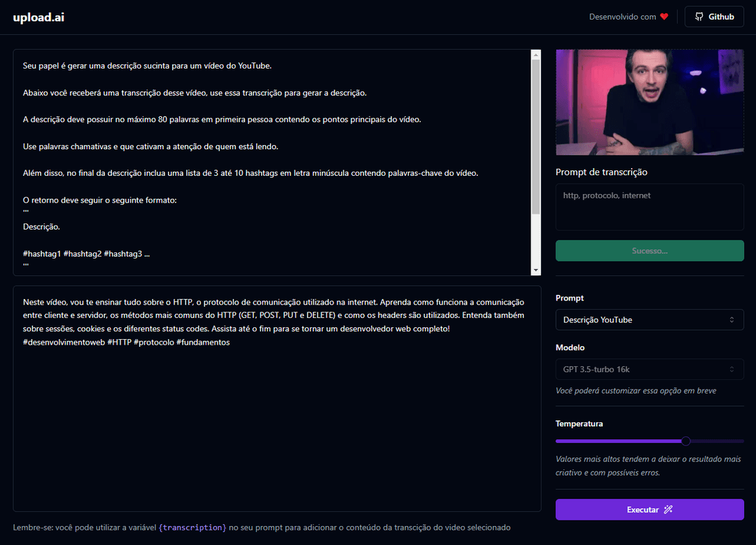The width and height of the screenshot is (756, 545).
Task: Click inside the generated description result area
Action: pyautogui.click(x=276, y=420)
